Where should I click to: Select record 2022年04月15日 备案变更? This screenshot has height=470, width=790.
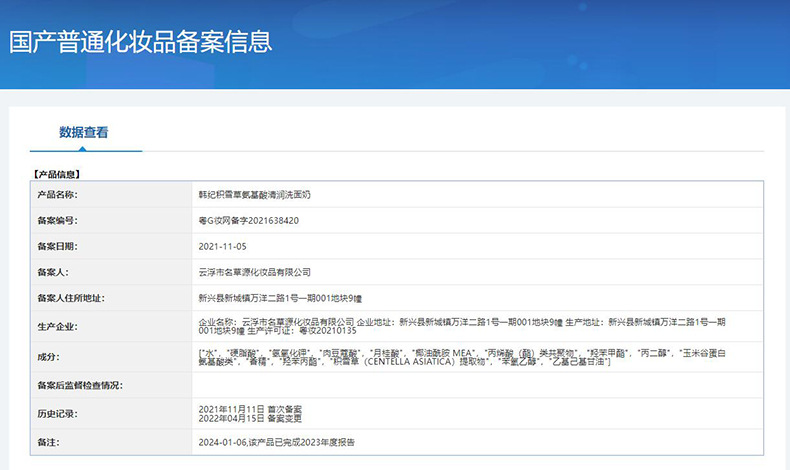[x=250, y=418]
